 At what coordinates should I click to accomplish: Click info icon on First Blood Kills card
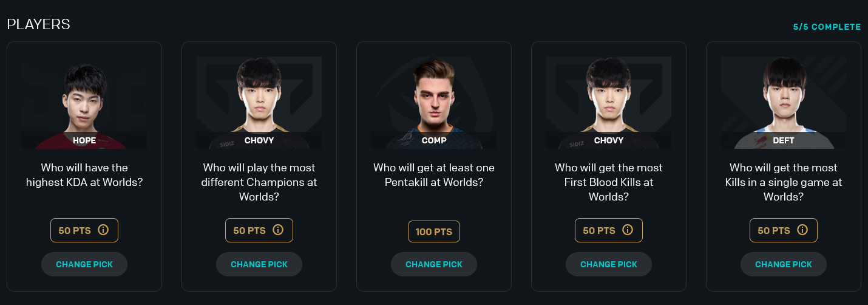pyautogui.click(x=628, y=230)
